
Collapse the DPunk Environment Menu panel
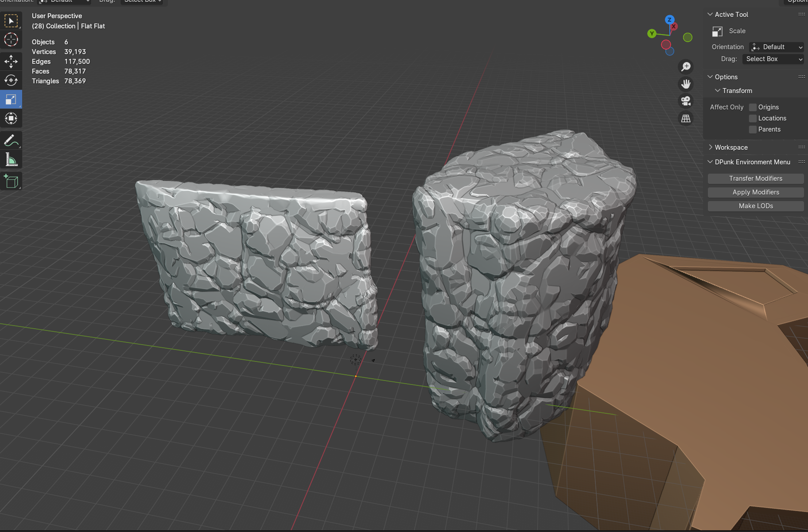tap(710, 162)
